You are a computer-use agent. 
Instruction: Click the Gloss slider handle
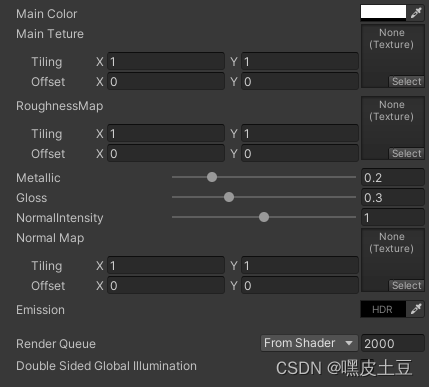tap(229, 197)
